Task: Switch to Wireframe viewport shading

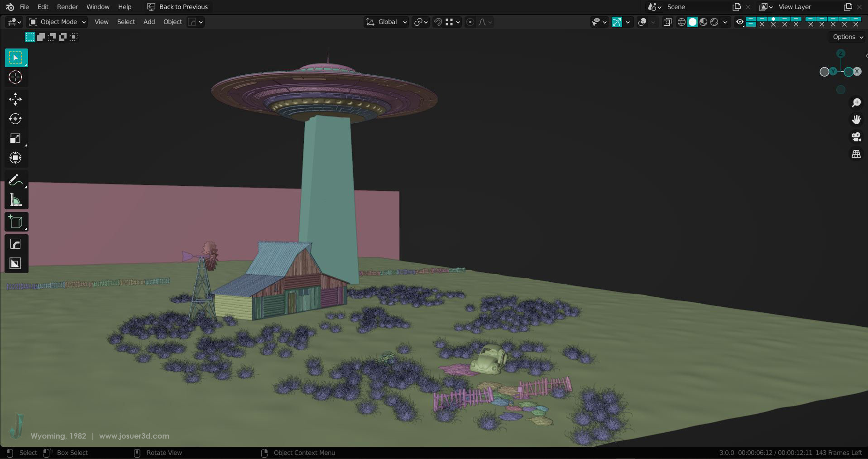Action: coord(681,22)
